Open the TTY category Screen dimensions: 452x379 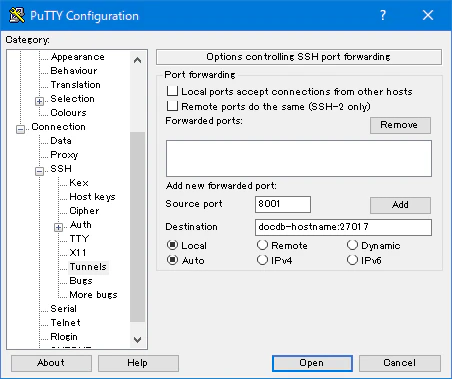point(79,239)
